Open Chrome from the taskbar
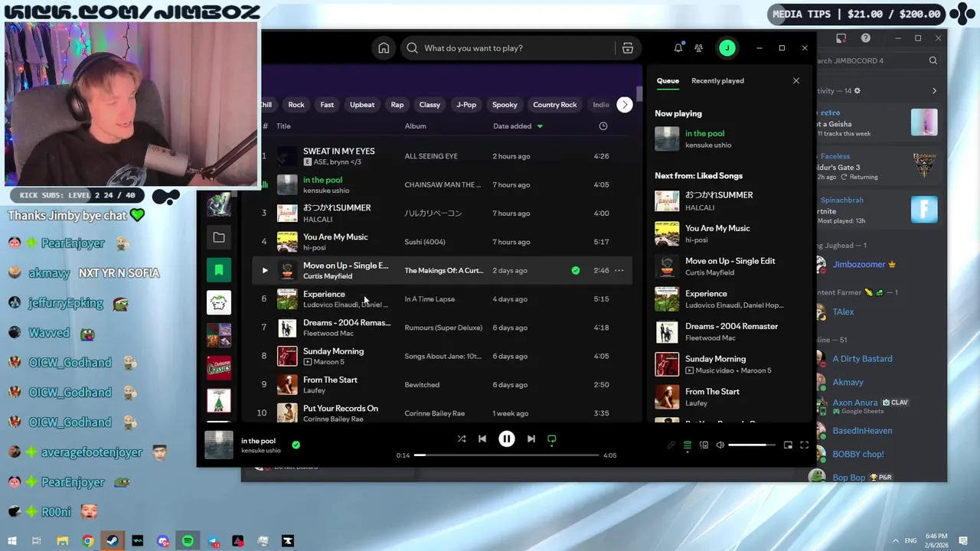The image size is (980, 551). click(x=88, y=541)
